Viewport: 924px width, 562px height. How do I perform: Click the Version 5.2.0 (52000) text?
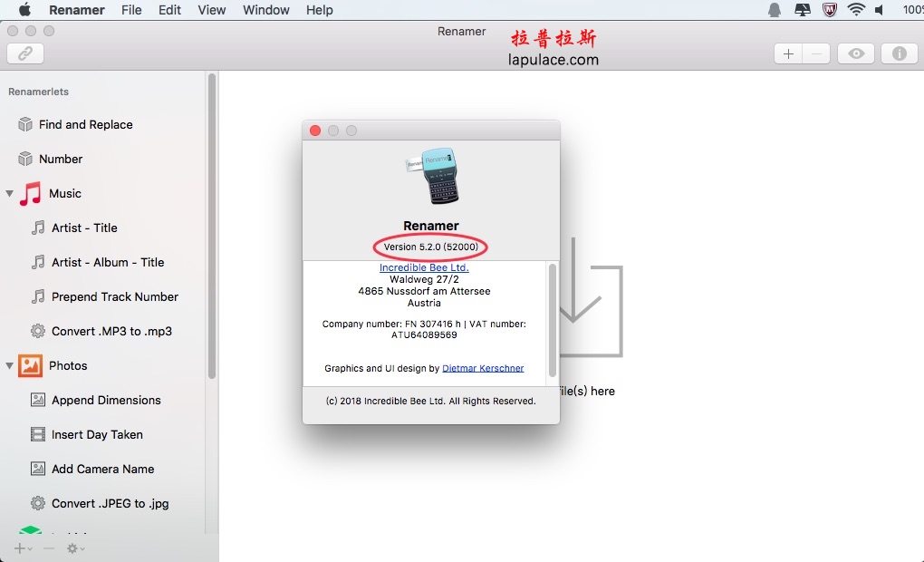click(431, 247)
